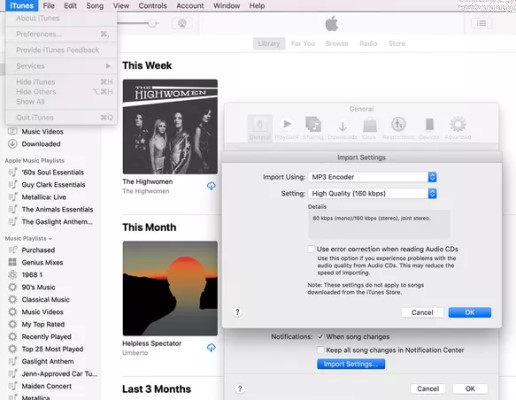
Task: Click OK in the General preferences window
Action: click(470, 389)
